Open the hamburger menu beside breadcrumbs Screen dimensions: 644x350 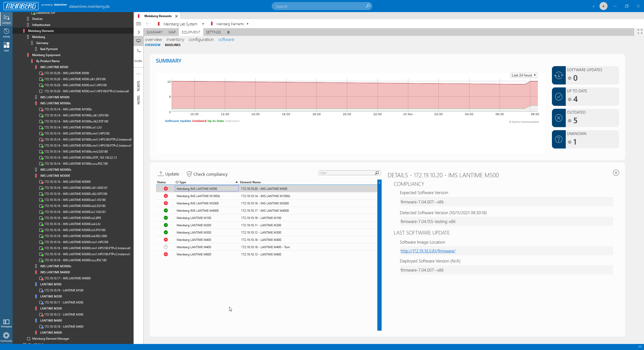[139, 24]
